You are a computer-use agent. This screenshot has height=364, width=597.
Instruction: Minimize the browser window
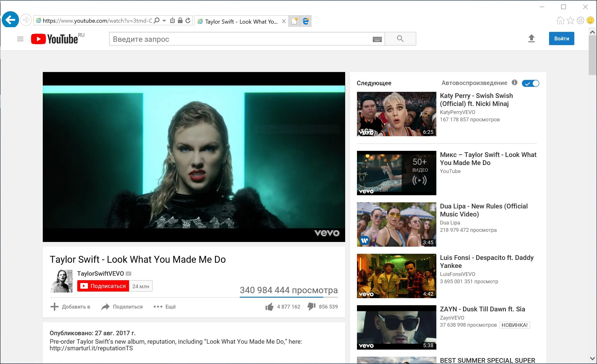click(x=542, y=7)
